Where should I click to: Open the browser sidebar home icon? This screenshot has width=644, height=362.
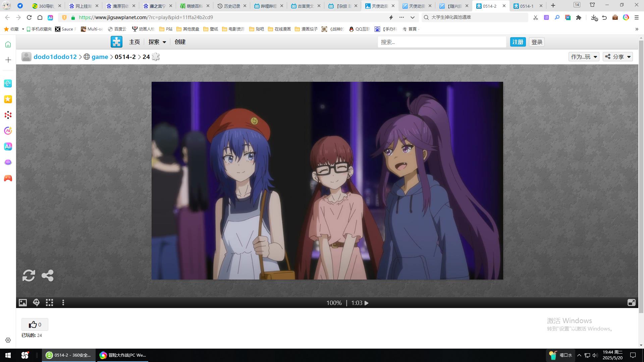(x=8, y=45)
